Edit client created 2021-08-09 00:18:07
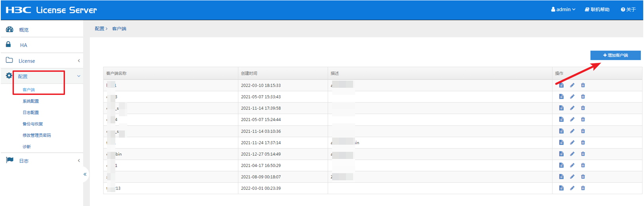 tap(572, 177)
